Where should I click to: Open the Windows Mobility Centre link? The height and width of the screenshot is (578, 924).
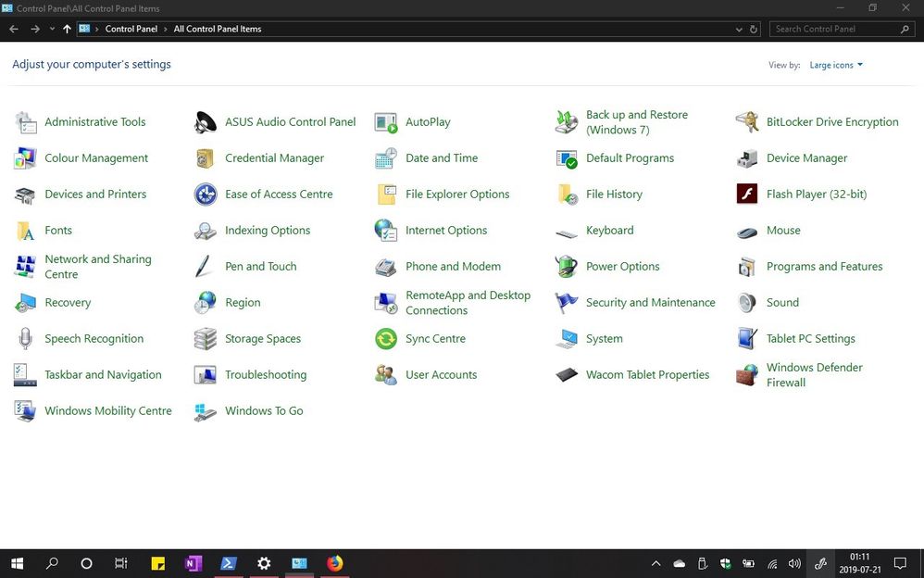(x=108, y=410)
